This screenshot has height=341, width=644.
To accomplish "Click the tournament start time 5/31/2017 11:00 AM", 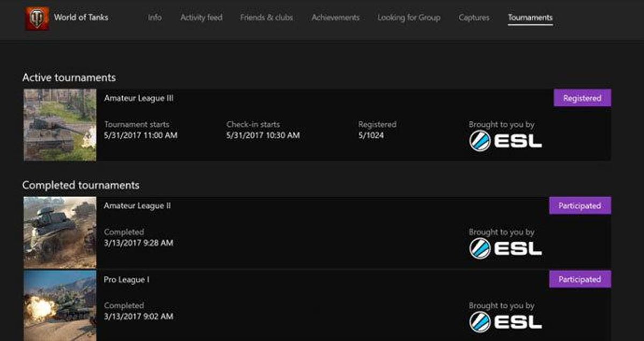I will point(141,135).
